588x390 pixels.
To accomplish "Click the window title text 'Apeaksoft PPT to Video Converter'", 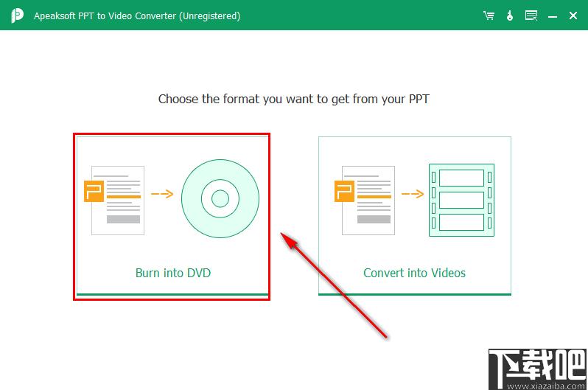I will (137, 16).
